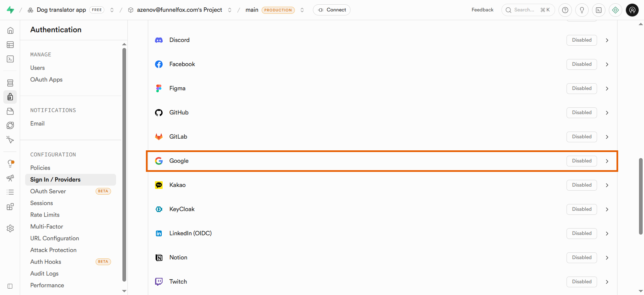Open the Table Editor icon
This screenshot has width=644, height=295.
[x=10, y=45]
